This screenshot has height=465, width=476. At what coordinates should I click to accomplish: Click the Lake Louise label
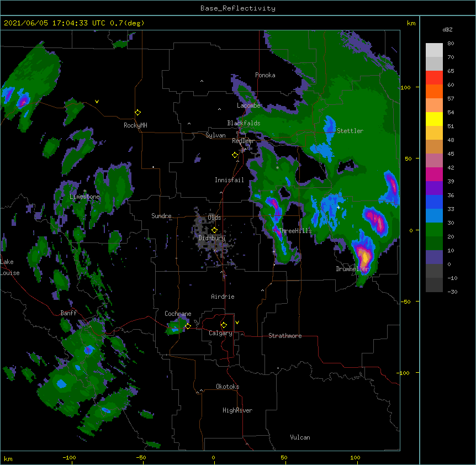coord(10,267)
